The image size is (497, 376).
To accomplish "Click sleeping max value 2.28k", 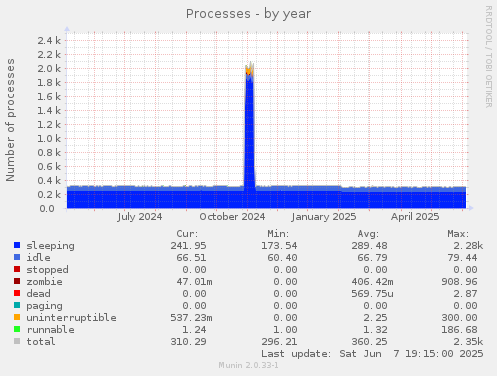I will point(468,246).
